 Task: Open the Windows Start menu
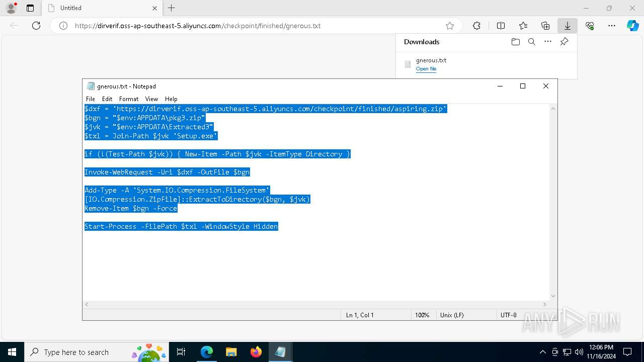tap(12, 352)
